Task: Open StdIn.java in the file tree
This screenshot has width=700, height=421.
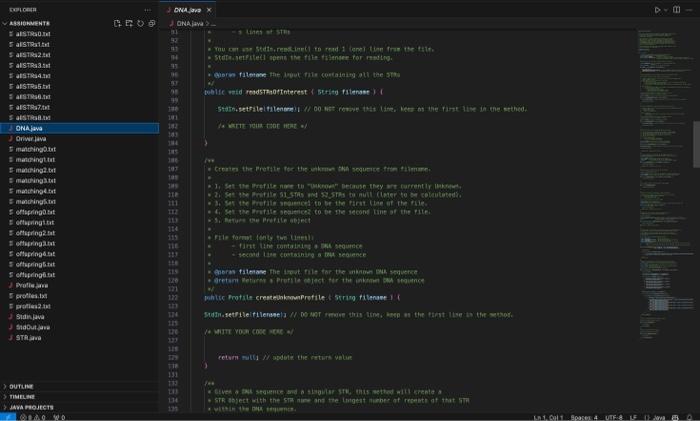Action: coord(30,317)
